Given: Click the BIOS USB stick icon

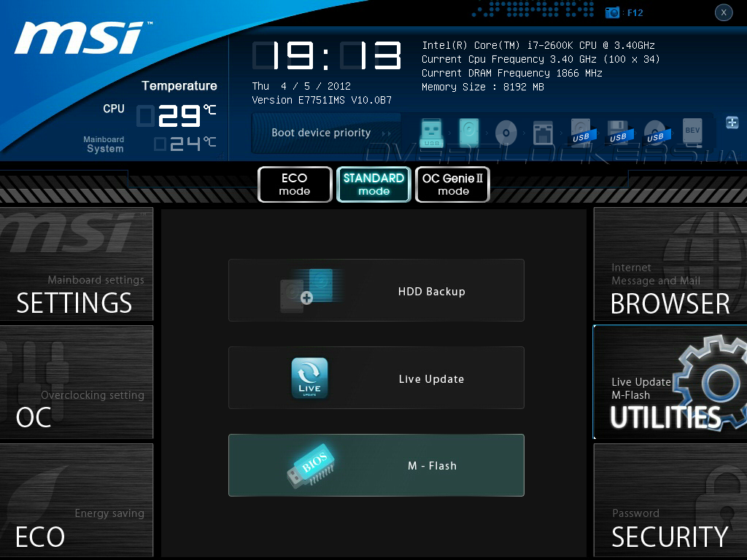Looking at the screenshot, I should click(x=311, y=466).
